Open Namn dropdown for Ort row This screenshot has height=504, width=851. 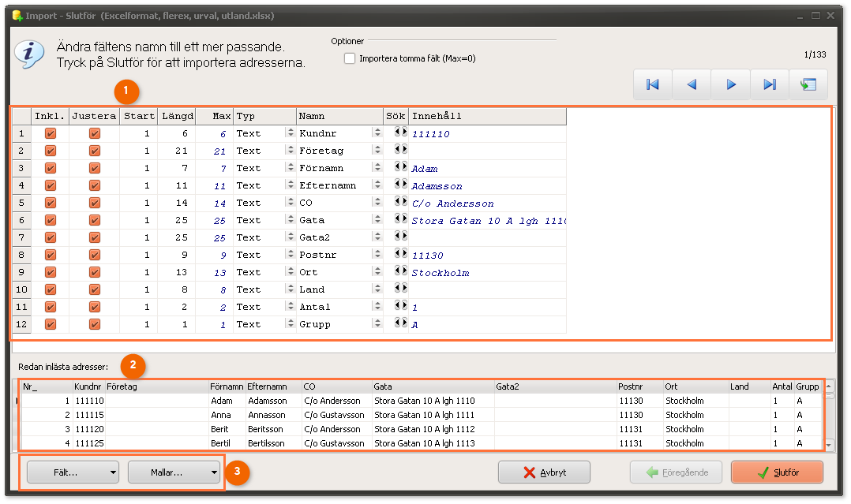click(x=377, y=272)
